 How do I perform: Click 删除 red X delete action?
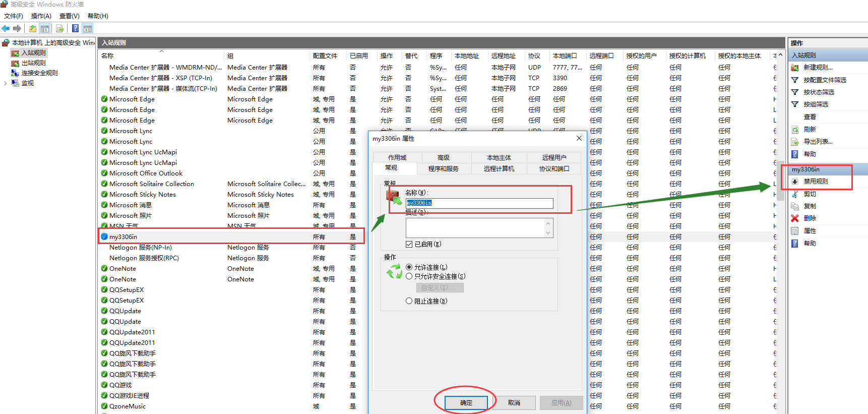(x=810, y=218)
